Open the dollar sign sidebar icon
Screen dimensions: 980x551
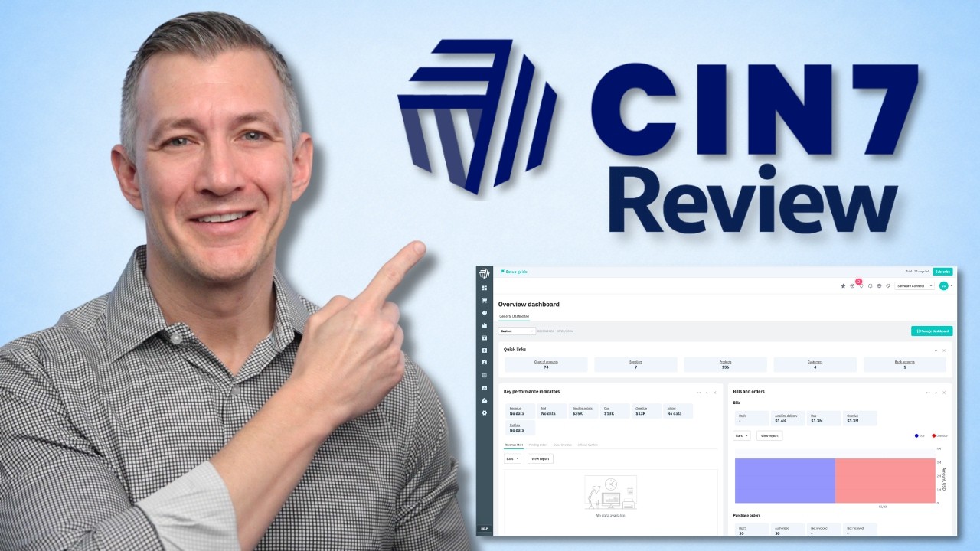tap(484, 350)
